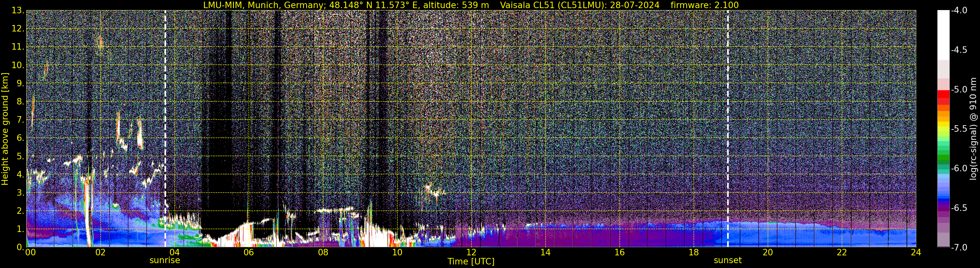Click time-axis tick label '18'
Image resolution: width=980 pixels, height=268 pixels.
[x=694, y=252]
